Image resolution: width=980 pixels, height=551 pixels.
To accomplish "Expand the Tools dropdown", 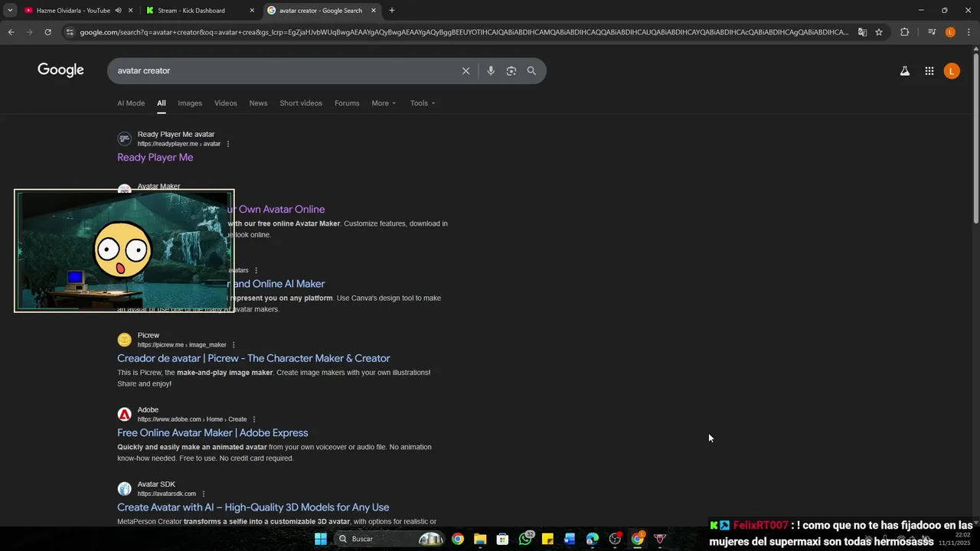I will click(x=423, y=103).
